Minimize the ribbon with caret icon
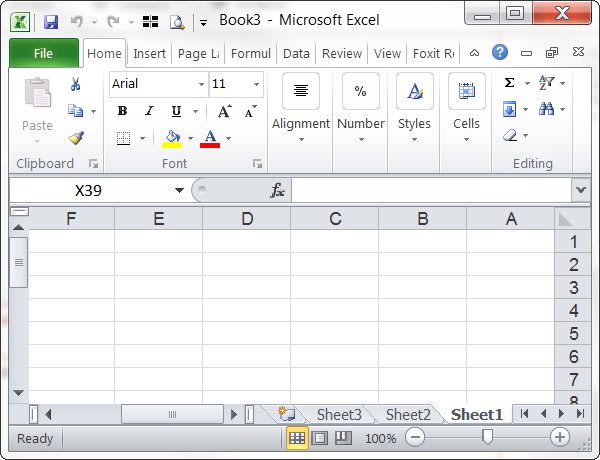This screenshot has width=600, height=460. [474, 53]
